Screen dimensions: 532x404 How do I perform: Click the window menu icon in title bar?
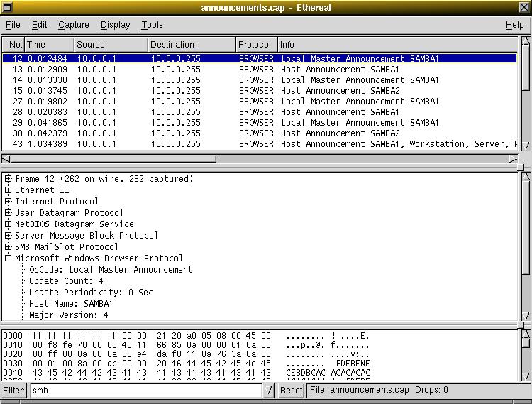coord(7,7)
